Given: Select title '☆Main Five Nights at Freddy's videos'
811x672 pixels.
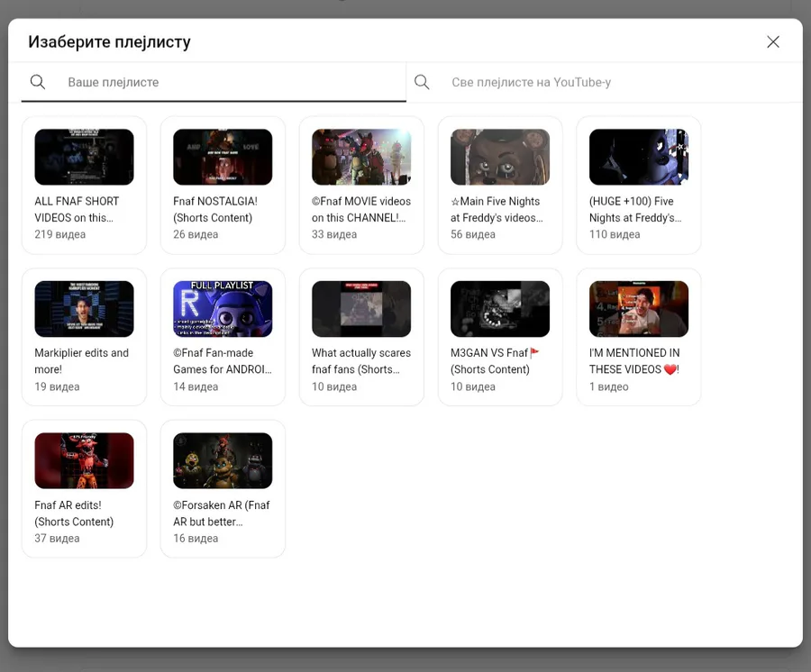Looking at the screenshot, I should point(497,209).
